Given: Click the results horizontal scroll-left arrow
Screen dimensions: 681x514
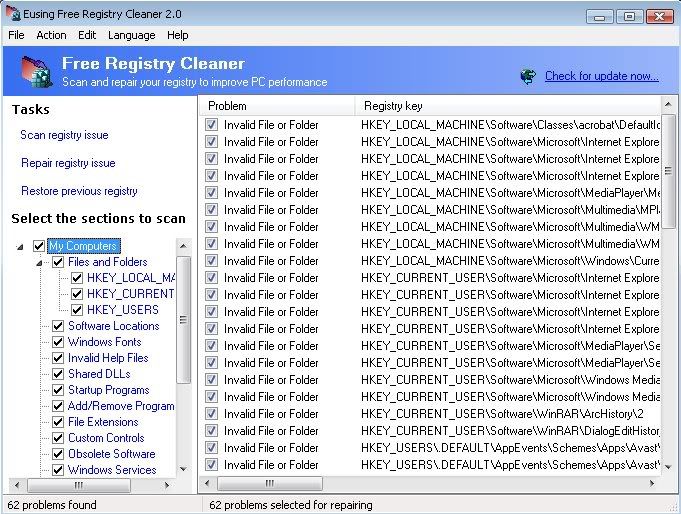Looking at the screenshot, I should click(x=207, y=483).
